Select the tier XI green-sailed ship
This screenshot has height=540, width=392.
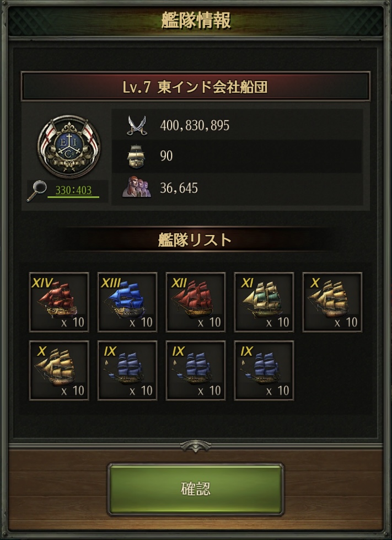tap(264, 302)
